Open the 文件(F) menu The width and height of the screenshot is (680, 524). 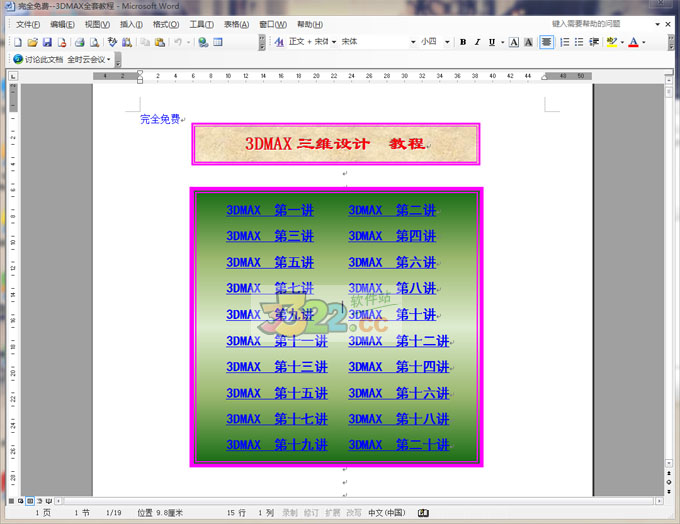pos(28,24)
